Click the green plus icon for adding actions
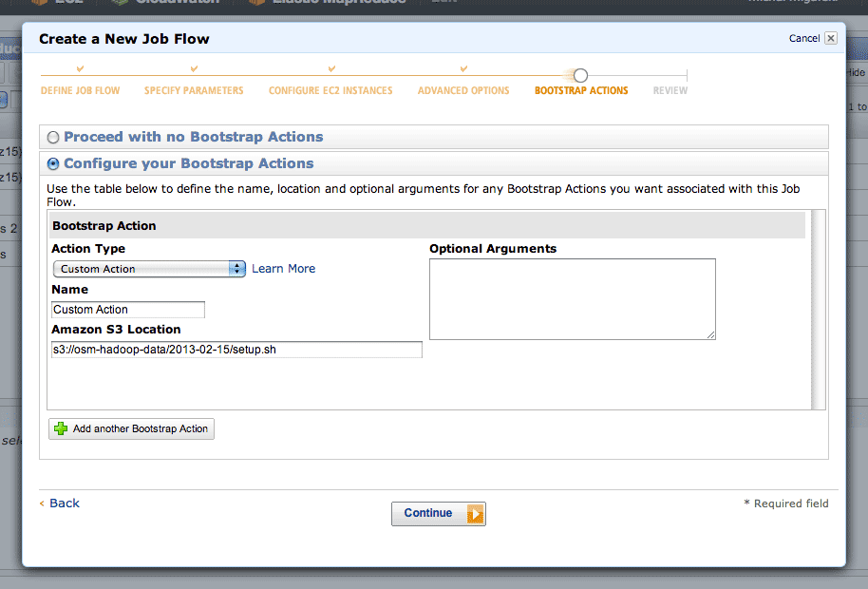The image size is (868, 589). coord(61,428)
